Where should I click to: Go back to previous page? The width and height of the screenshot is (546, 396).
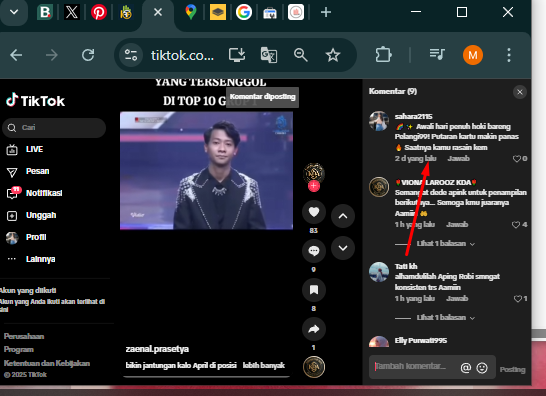(16, 55)
